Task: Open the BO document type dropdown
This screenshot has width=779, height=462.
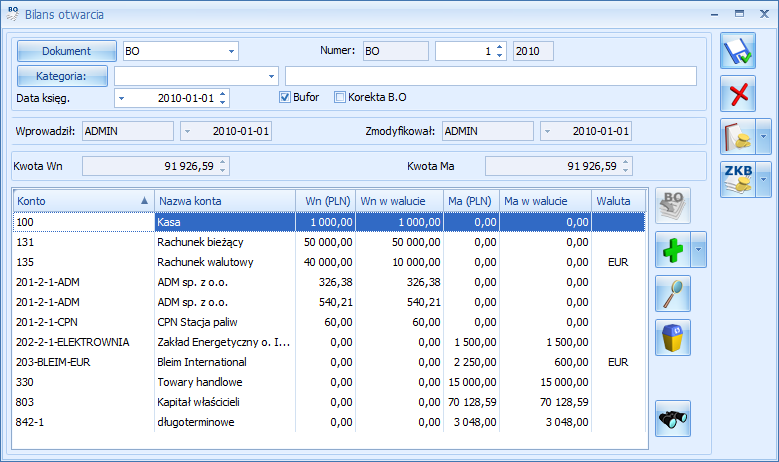Action: [231, 51]
